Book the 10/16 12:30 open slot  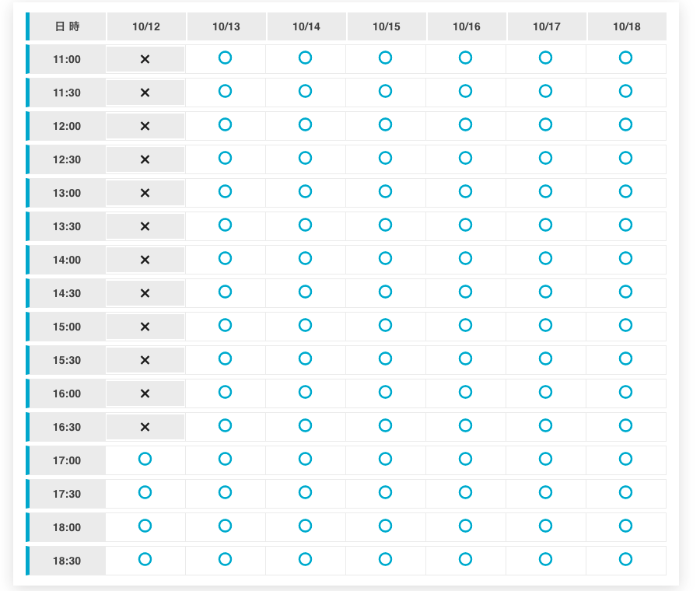(465, 158)
